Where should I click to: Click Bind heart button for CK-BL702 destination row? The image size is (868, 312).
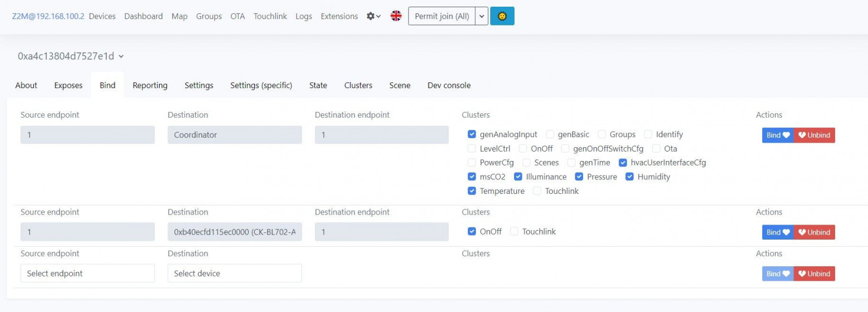click(778, 232)
